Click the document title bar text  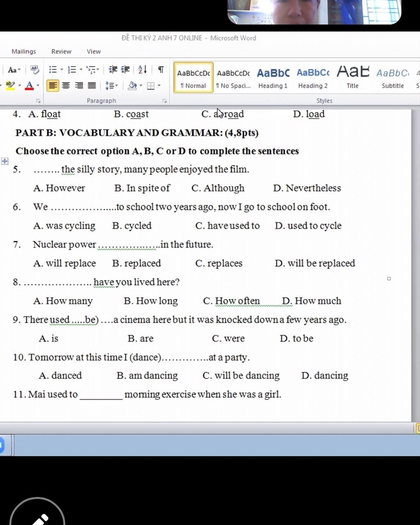(x=189, y=38)
